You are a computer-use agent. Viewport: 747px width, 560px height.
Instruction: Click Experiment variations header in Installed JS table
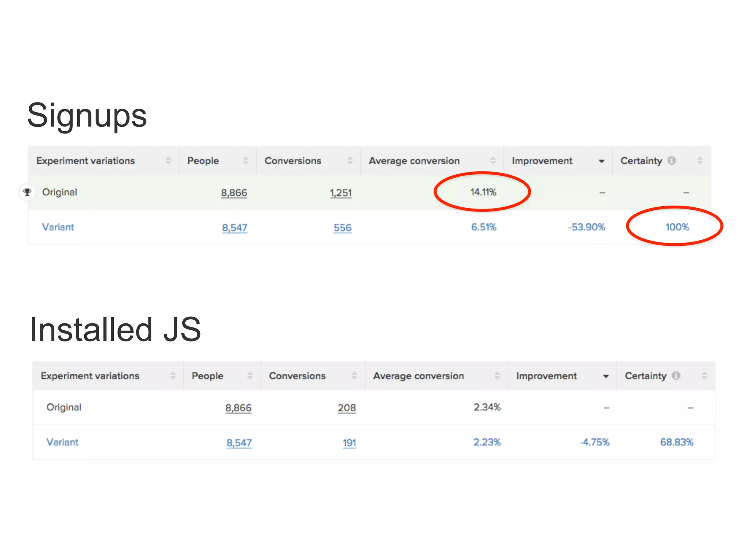tap(90, 376)
